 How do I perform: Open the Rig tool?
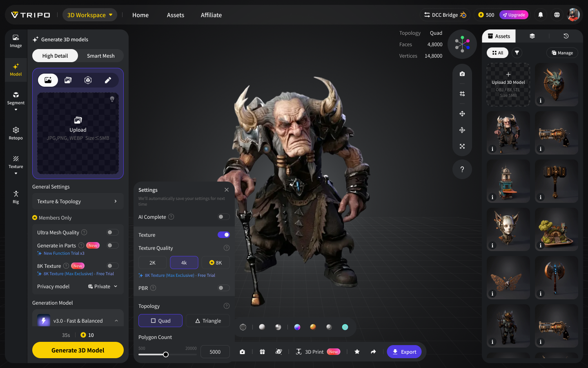click(16, 197)
